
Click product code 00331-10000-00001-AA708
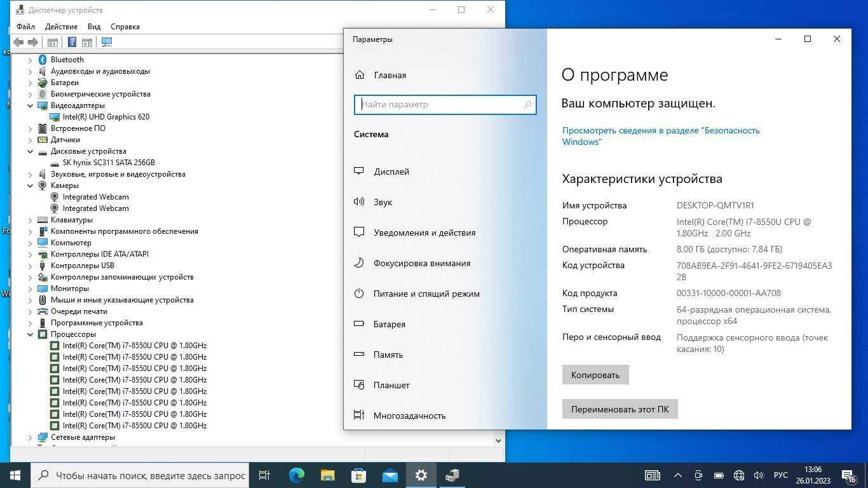click(x=729, y=293)
